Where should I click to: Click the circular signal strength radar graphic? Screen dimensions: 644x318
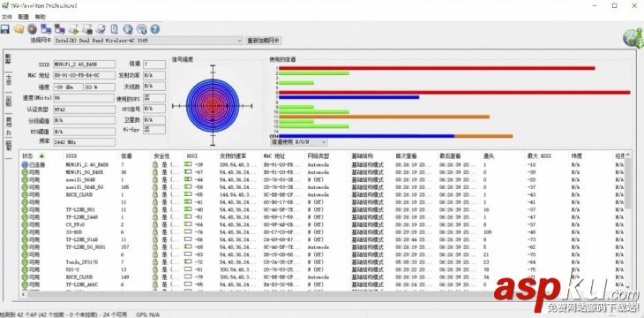point(213,106)
